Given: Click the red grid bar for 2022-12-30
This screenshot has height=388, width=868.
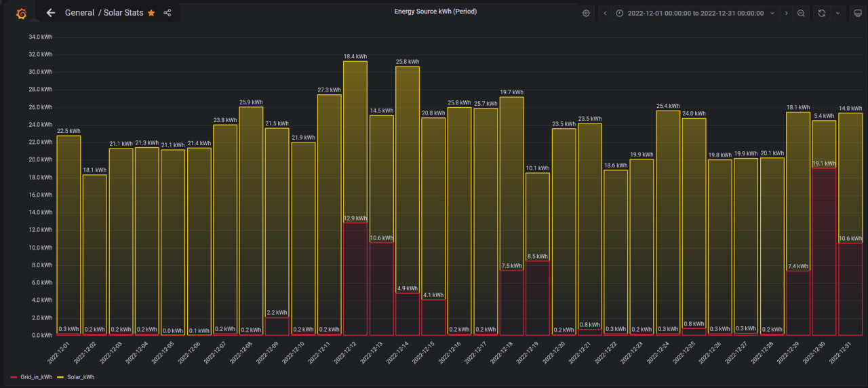Looking at the screenshot, I should pyautogui.click(x=824, y=251).
